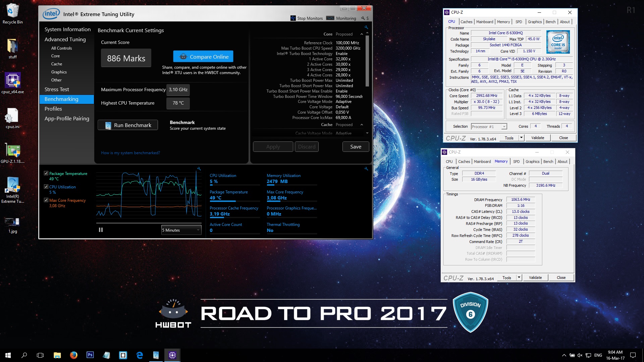Screen dimensions: 644x362
Task: Open taskbar search
Action: 24,355
